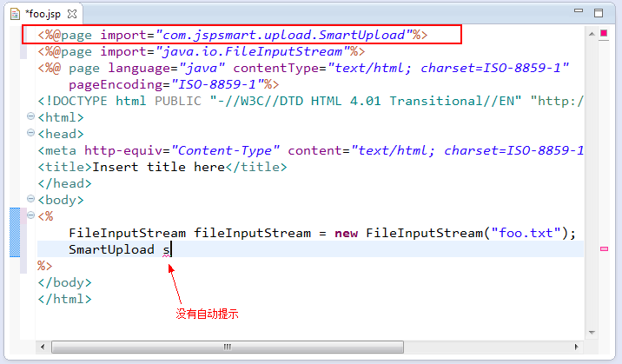
Task: Click the </html> closing tag
Action: click(x=64, y=299)
